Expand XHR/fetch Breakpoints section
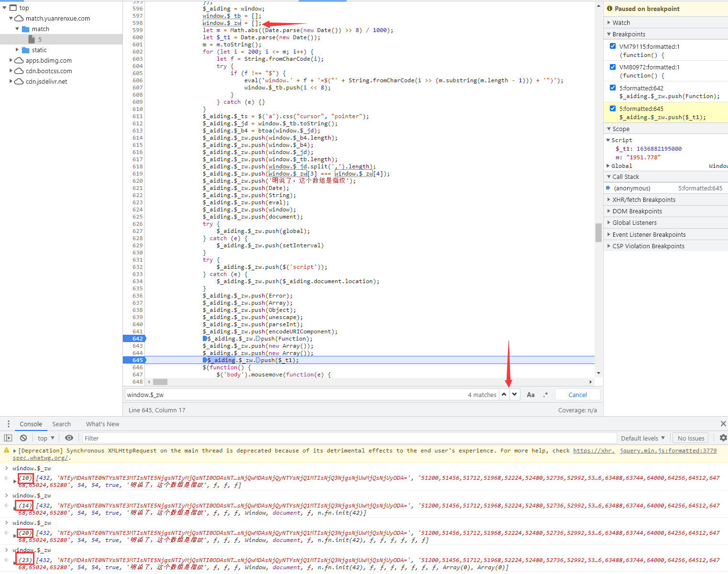This screenshot has width=728, height=574. (643, 200)
